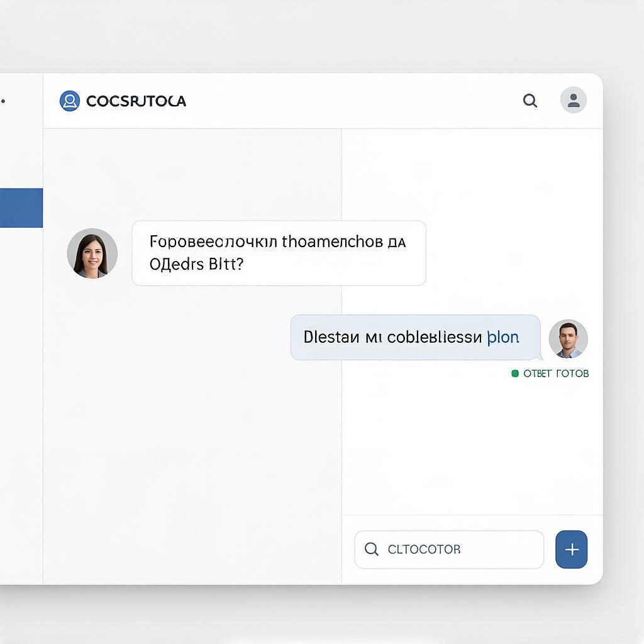Screen dimensions: 644x644
Task: Open search from the header magnifier icon
Action: click(530, 101)
